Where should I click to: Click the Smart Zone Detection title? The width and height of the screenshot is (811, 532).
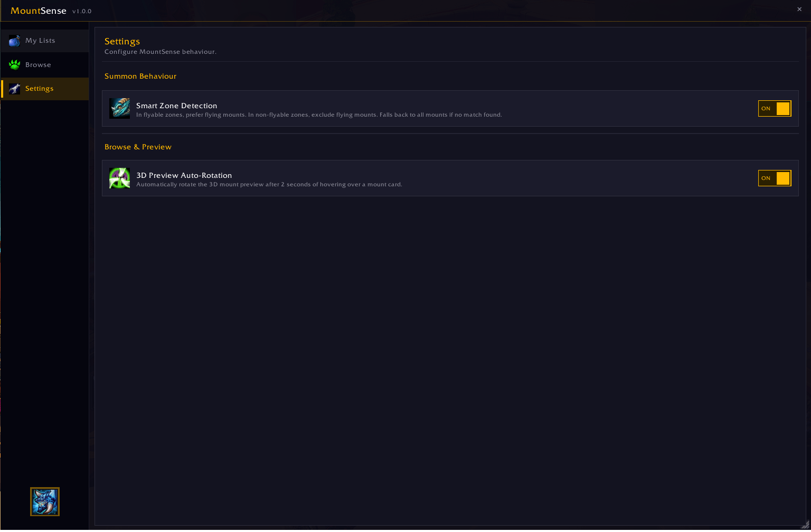point(176,106)
